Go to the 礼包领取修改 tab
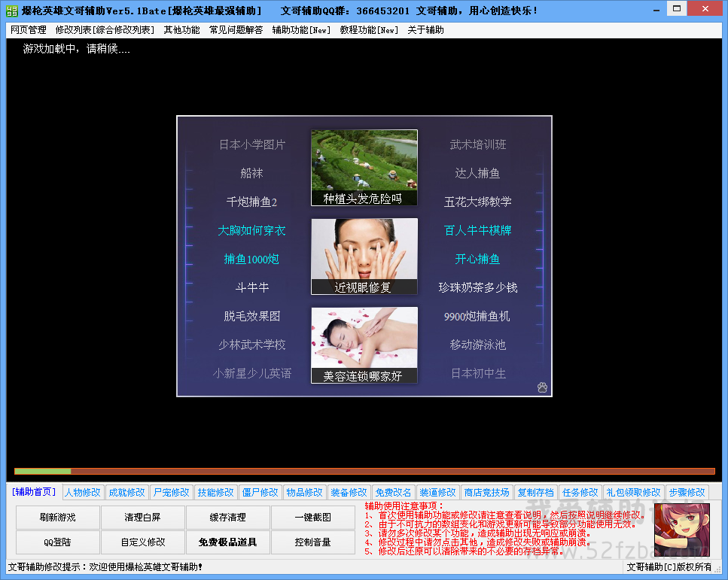This screenshot has width=728, height=580. click(633, 492)
